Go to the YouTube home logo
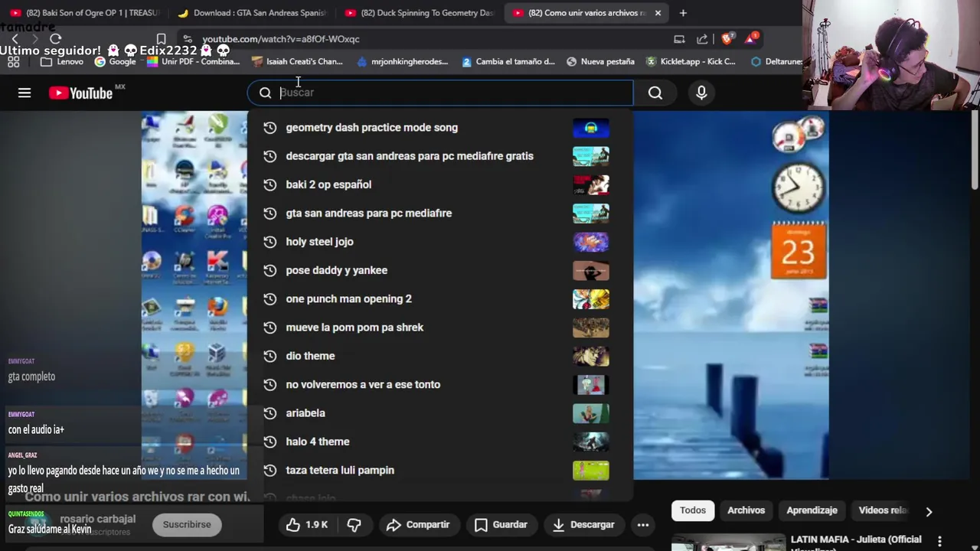 click(81, 93)
